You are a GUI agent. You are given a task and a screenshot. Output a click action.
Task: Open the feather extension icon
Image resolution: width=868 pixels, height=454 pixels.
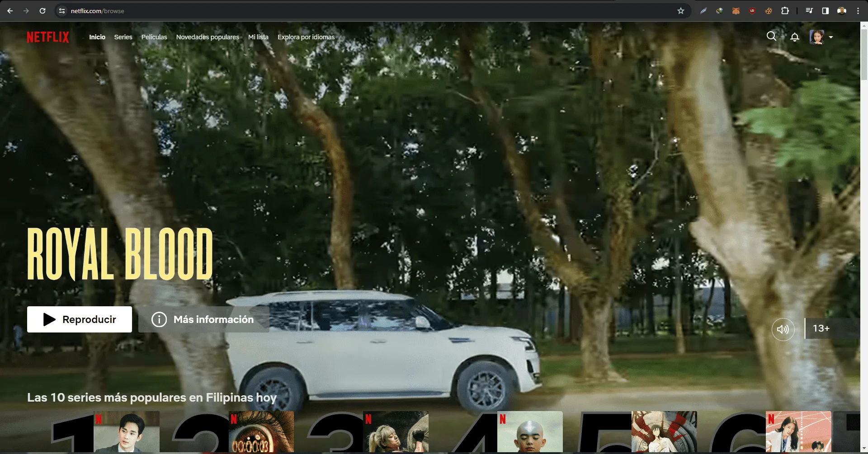[x=703, y=11]
